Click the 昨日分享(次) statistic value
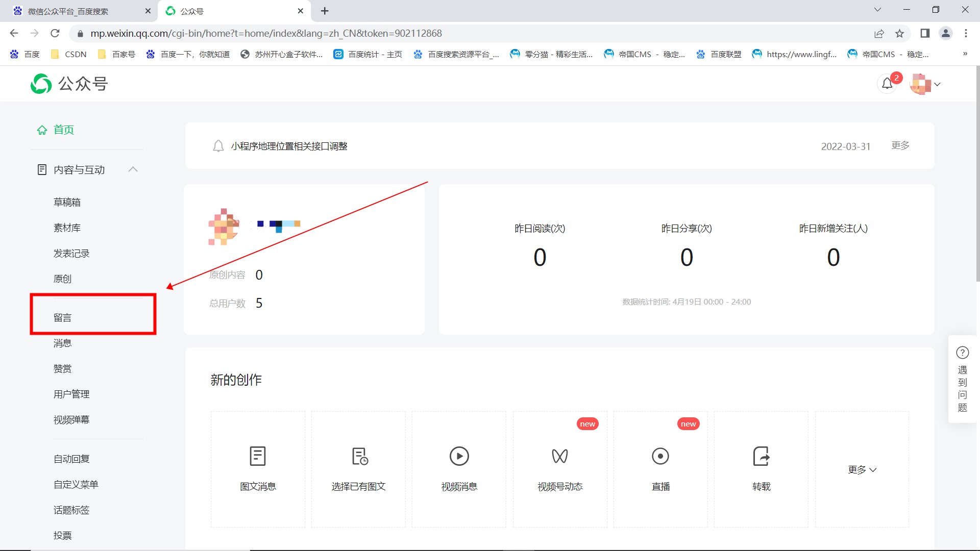The width and height of the screenshot is (980, 551). tap(687, 257)
